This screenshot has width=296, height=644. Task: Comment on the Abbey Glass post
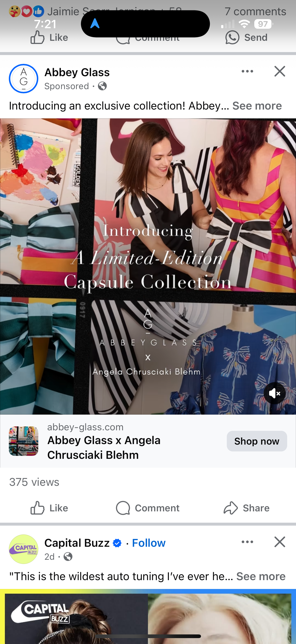148,508
